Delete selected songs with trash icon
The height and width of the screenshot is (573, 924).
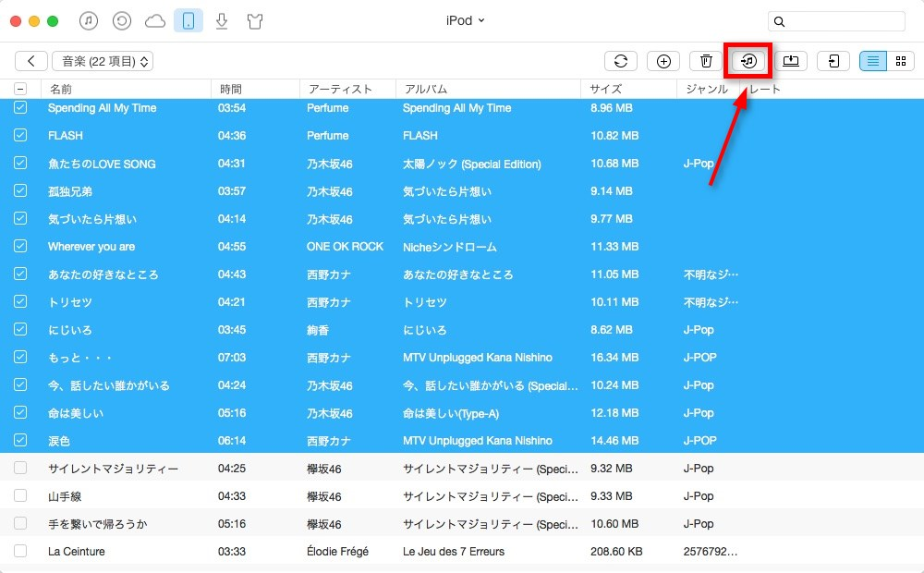pos(706,61)
